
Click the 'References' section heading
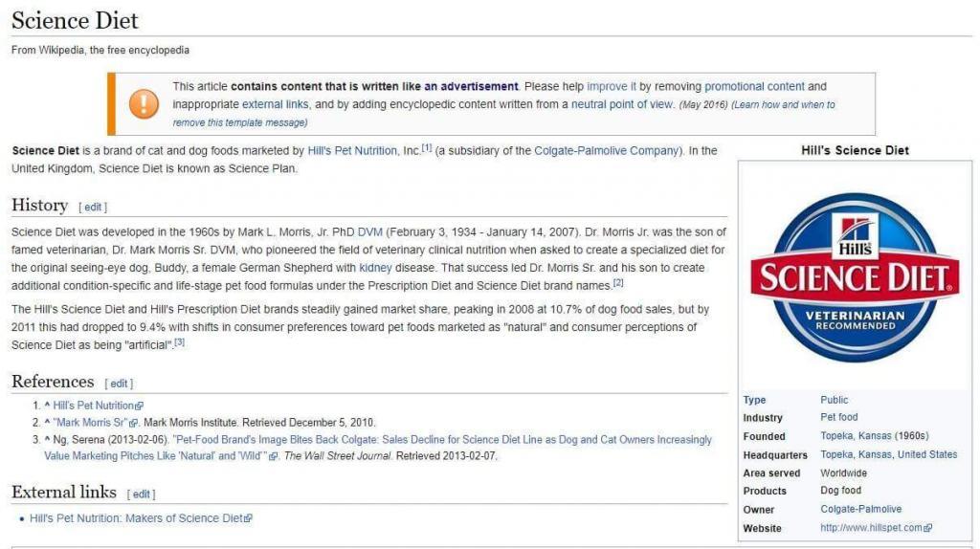pyautogui.click(x=53, y=381)
